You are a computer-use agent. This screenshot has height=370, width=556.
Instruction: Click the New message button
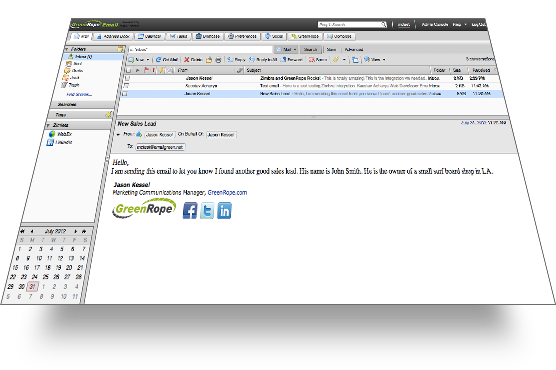pos(137,60)
